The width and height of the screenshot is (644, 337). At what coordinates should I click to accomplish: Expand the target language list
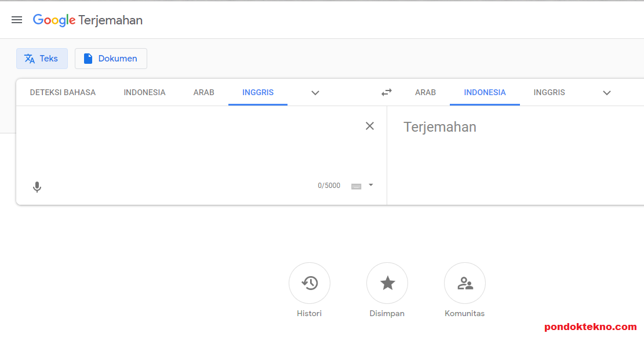(x=607, y=93)
